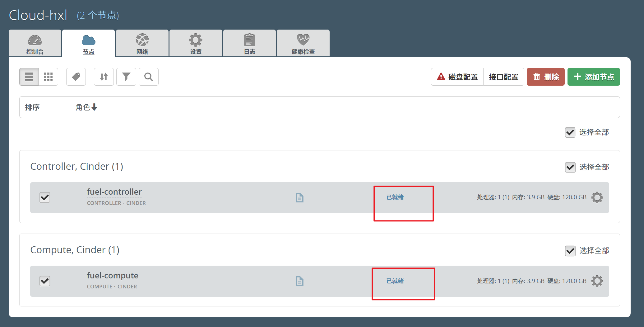Switch to list view mode icon
Viewport: 644px width, 327px height.
[29, 77]
